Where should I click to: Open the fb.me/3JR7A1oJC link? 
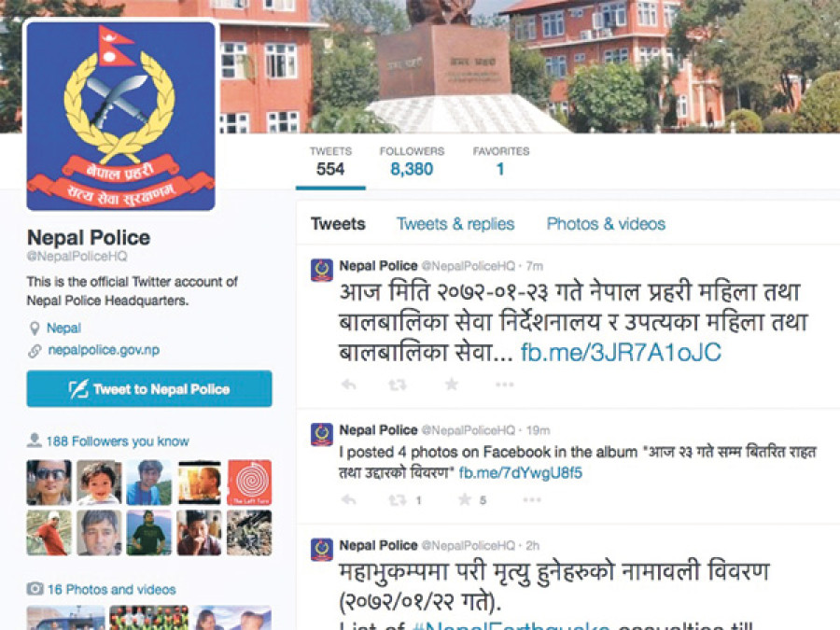point(621,353)
